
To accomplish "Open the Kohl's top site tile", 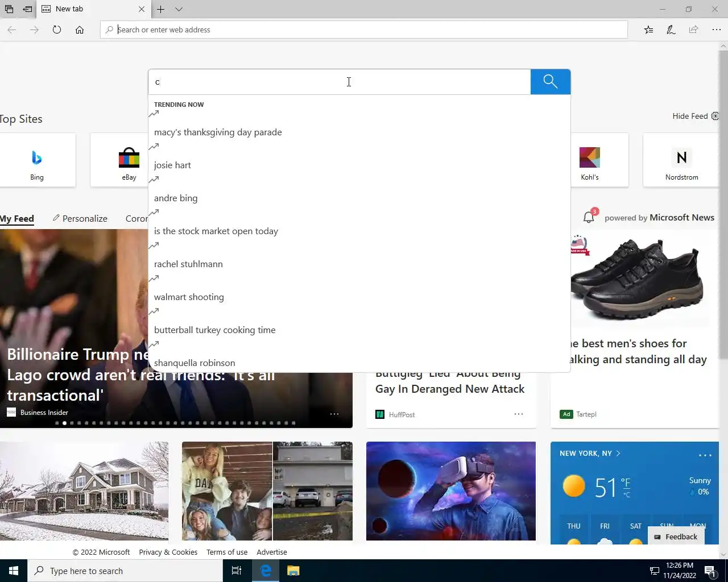I will 599,160.
